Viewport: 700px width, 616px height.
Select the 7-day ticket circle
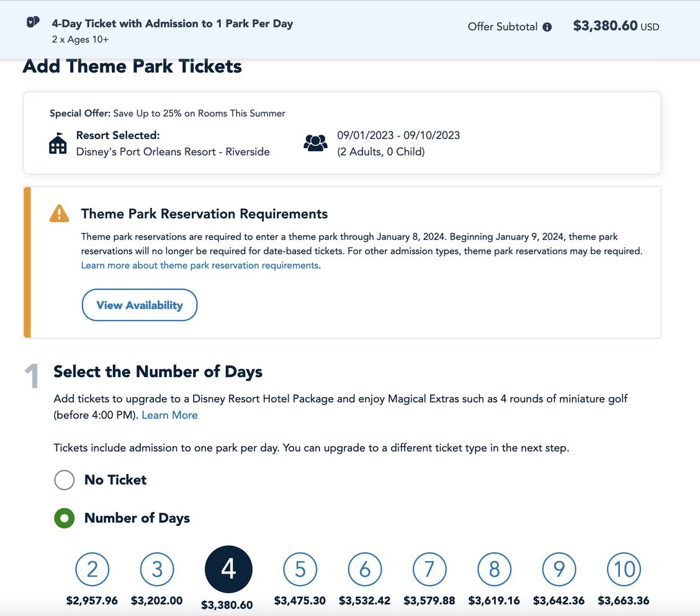coord(429,569)
